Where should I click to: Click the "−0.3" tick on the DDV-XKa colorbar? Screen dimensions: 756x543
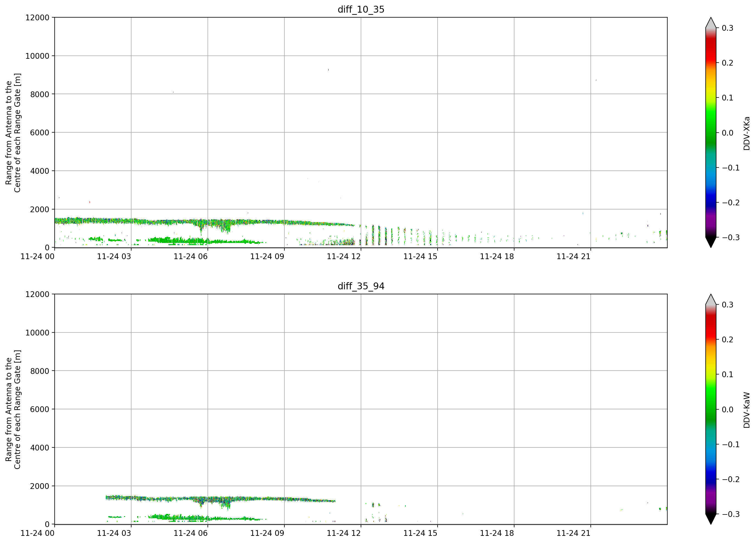click(731, 237)
